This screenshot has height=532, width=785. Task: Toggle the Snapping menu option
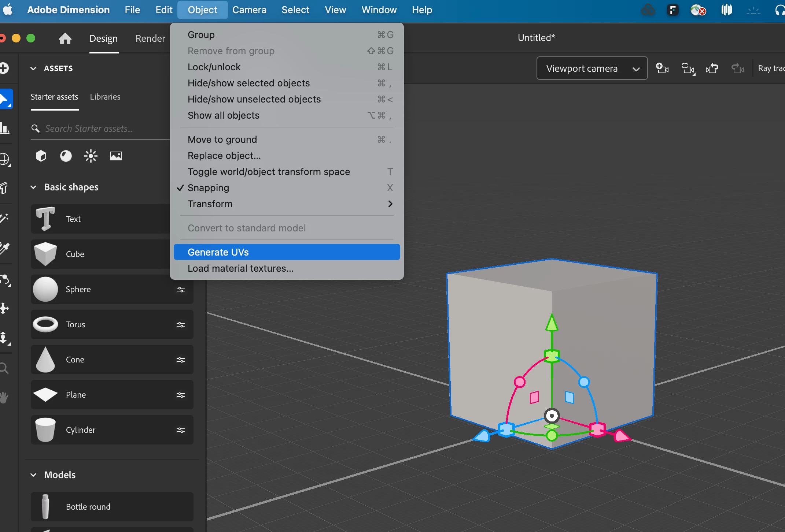[208, 188]
